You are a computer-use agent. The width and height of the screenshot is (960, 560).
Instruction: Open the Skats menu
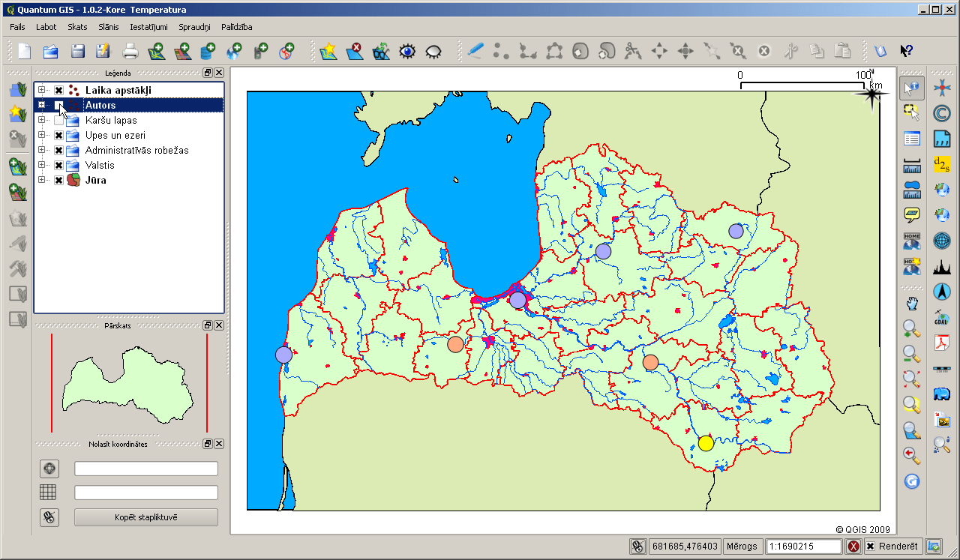click(77, 27)
